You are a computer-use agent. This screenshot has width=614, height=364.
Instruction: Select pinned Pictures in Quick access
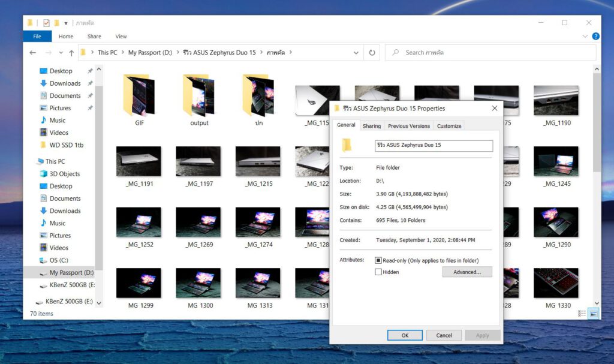[60, 108]
